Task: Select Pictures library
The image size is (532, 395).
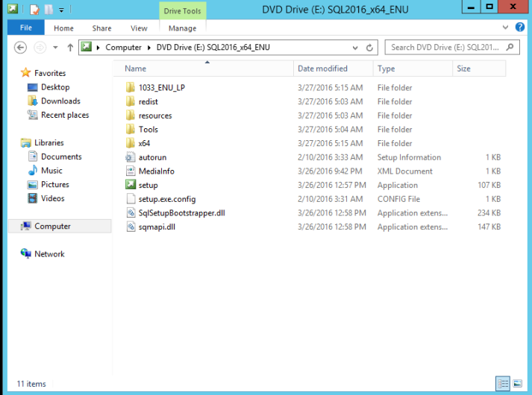Action: click(x=55, y=184)
